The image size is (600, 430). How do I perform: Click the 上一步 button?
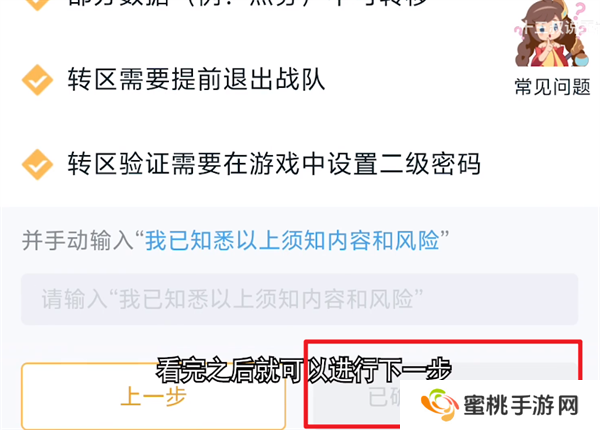pos(153,396)
